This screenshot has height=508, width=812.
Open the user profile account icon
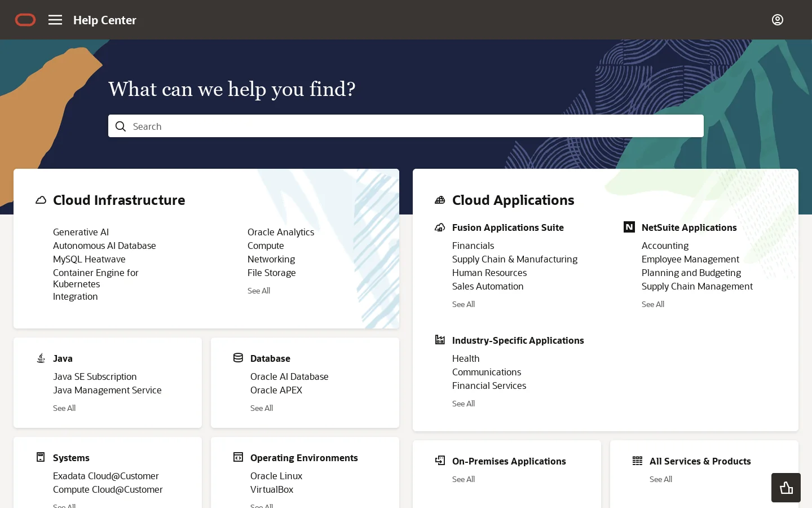point(778,20)
